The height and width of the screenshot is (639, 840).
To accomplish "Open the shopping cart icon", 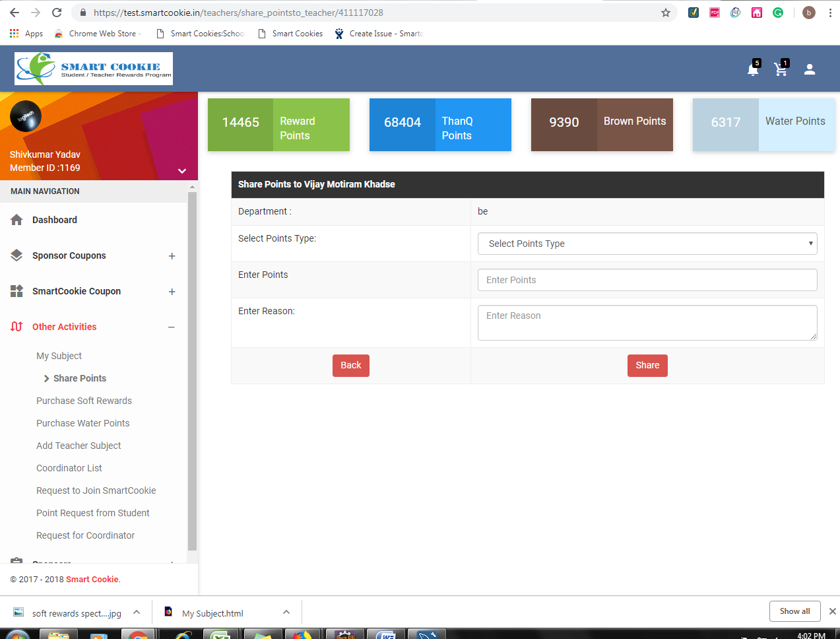I will [x=781, y=69].
